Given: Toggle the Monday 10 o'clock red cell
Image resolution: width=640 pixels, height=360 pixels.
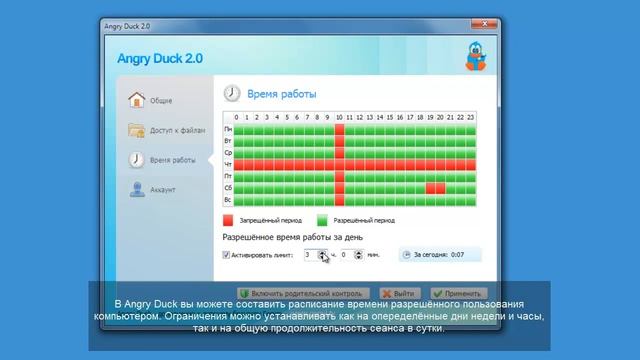Looking at the screenshot, I should click(x=339, y=129).
